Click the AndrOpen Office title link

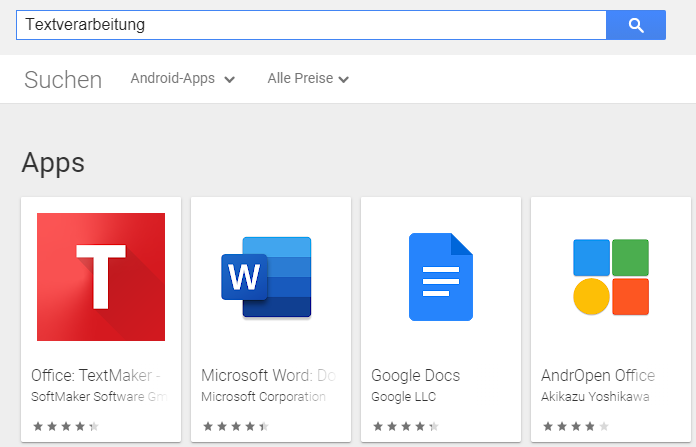point(598,376)
